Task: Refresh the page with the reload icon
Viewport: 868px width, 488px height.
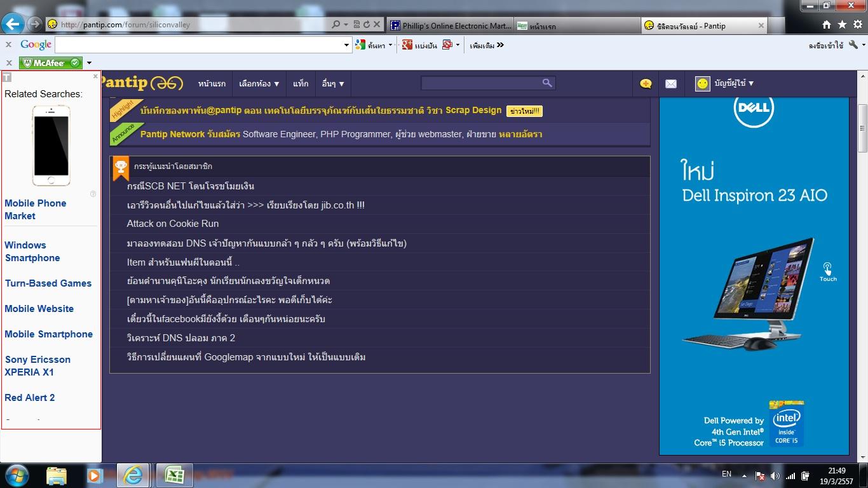Action: [366, 24]
